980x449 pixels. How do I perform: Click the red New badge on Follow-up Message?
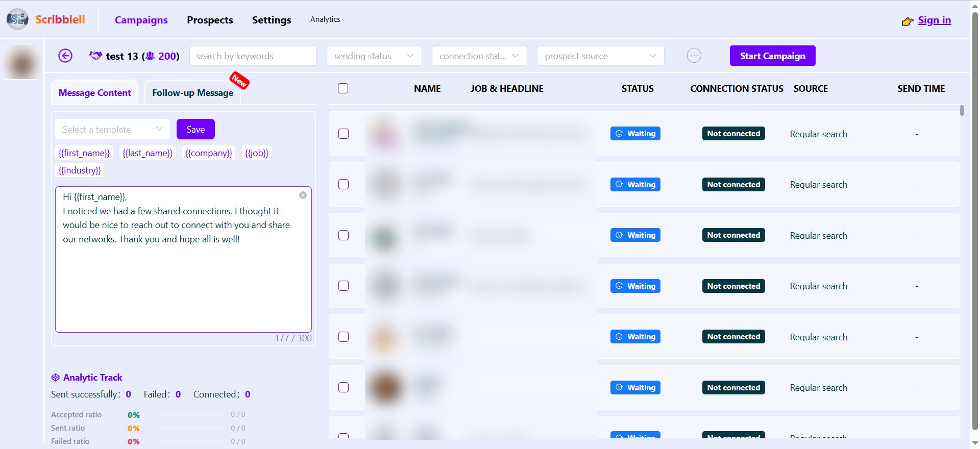(239, 80)
